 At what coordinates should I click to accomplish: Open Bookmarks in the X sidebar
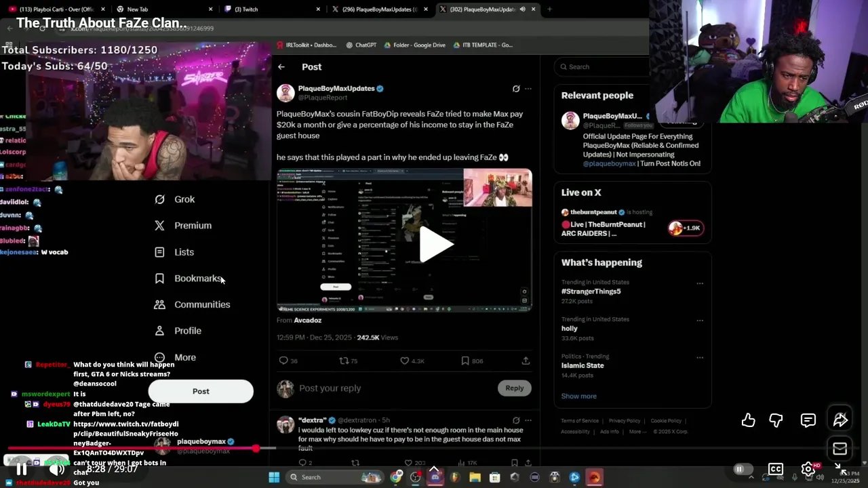pyautogui.click(x=189, y=279)
